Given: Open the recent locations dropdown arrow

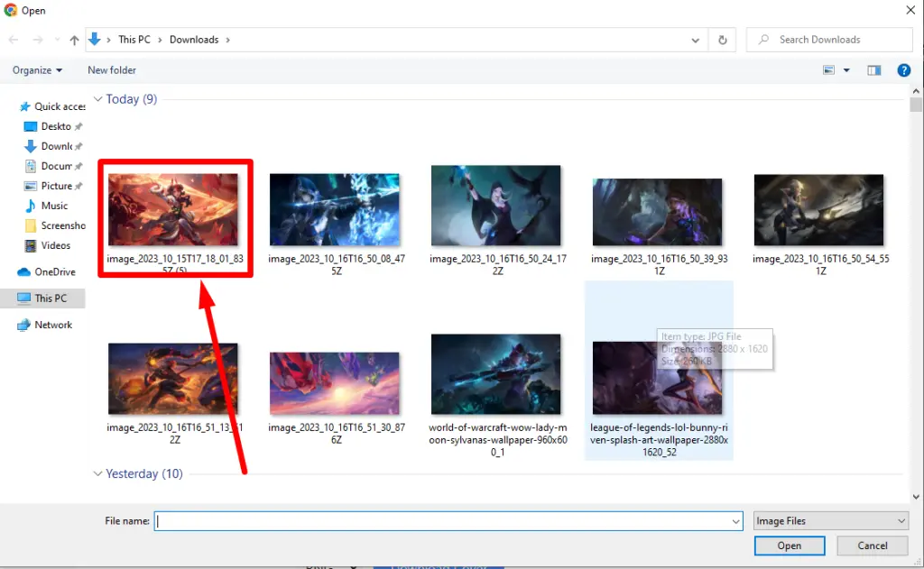Looking at the screenshot, I should (57, 40).
